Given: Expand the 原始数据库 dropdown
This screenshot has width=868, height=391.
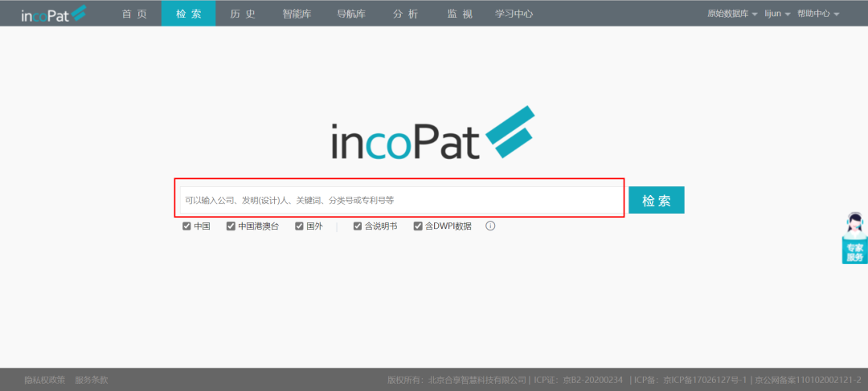Looking at the screenshot, I should pos(731,14).
